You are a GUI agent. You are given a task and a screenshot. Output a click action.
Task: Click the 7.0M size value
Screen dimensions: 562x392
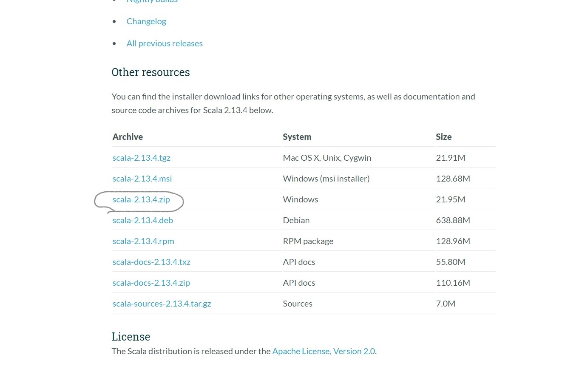[x=446, y=304]
